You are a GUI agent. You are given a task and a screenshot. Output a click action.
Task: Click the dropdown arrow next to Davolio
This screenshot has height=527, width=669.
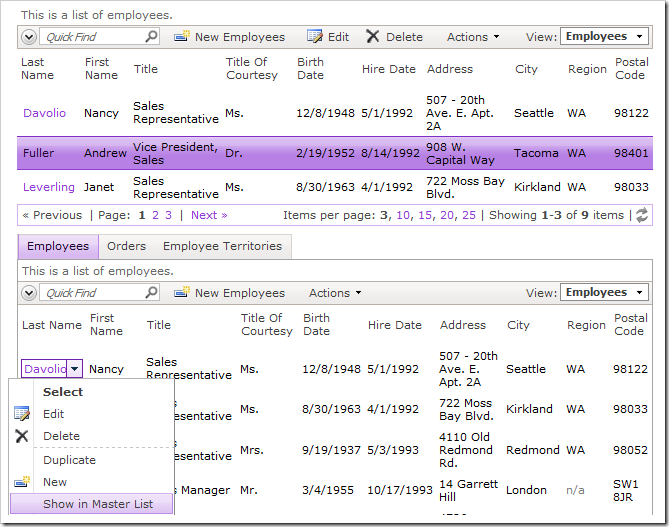pos(75,369)
